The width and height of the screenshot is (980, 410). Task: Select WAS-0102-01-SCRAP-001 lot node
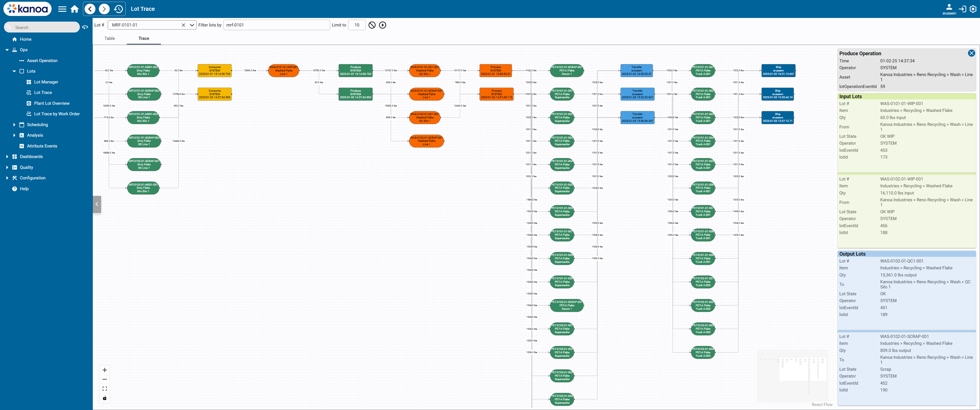click(x=426, y=141)
